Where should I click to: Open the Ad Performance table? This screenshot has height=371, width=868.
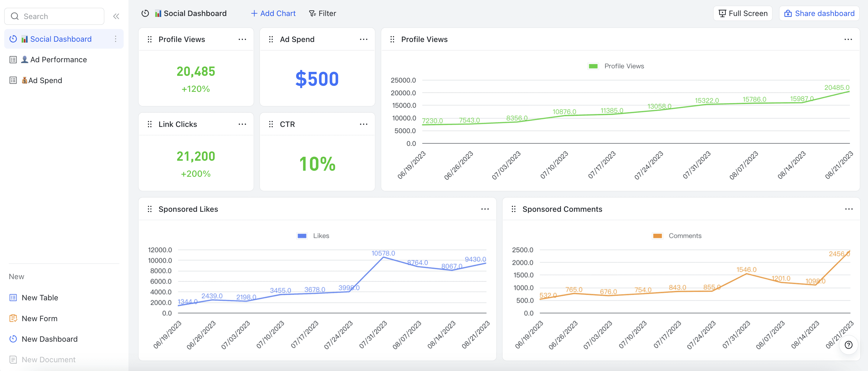click(x=58, y=60)
